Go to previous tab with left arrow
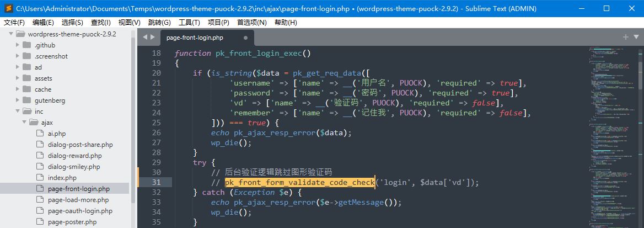 [144, 37]
